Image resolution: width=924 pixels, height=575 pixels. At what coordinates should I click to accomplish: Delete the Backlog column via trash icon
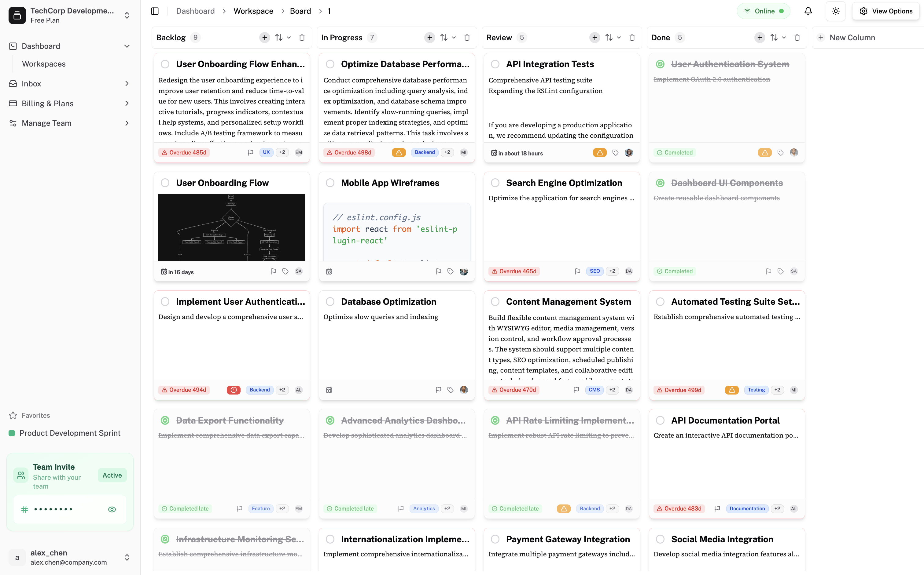(302, 38)
